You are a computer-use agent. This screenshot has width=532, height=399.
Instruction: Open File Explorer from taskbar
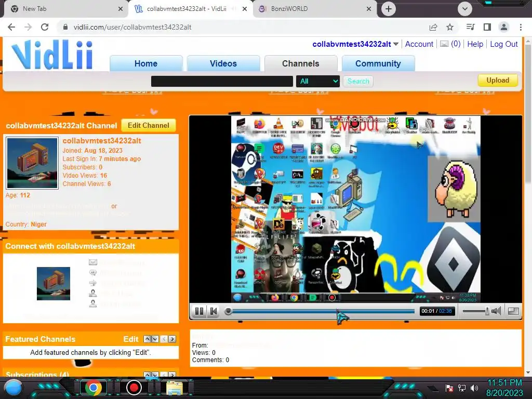[x=175, y=388]
